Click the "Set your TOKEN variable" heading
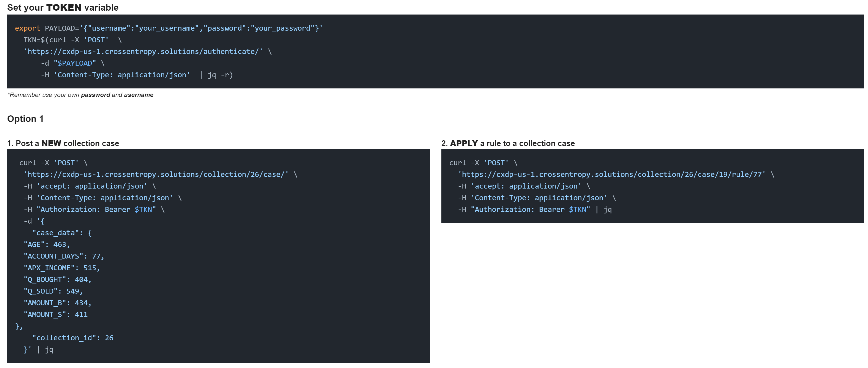The height and width of the screenshot is (368, 868). (x=63, y=8)
